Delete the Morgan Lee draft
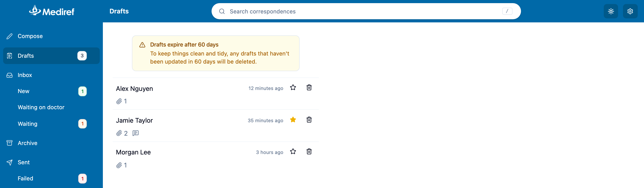Viewport: 644px width, 188px height. (309, 152)
